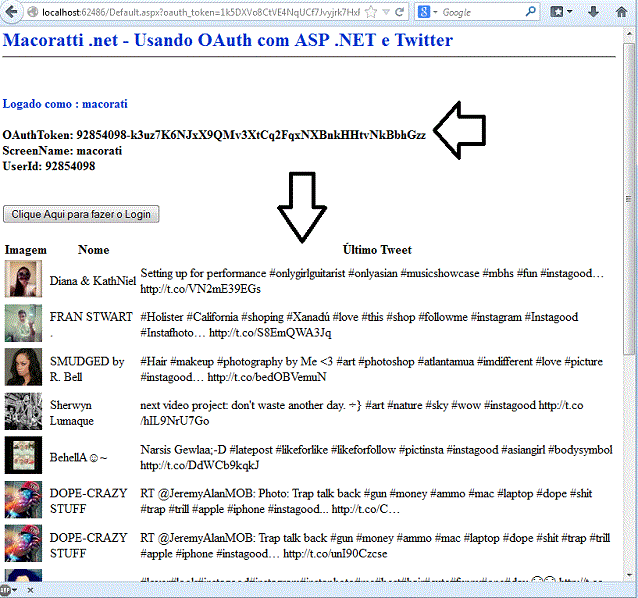Open first DOPE-CRAZY STUFF profile image
The height and width of the screenshot is (598, 638).
click(x=23, y=500)
